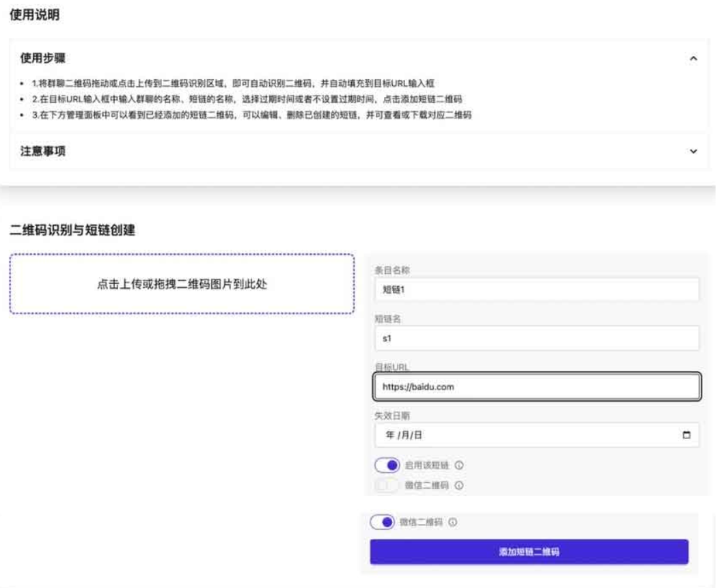Click the 二维码识别与短链创建 heading
Screen dimensions: 716x588
[72, 229]
